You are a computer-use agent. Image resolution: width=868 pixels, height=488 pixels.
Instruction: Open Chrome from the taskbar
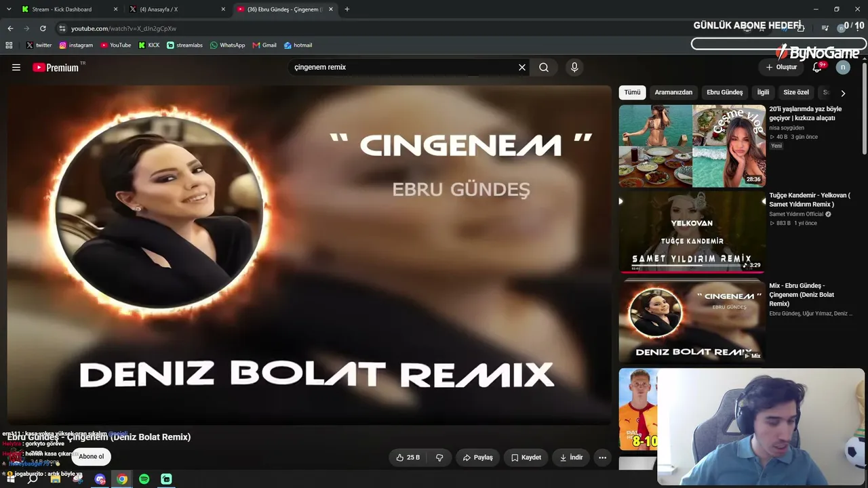tap(122, 479)
